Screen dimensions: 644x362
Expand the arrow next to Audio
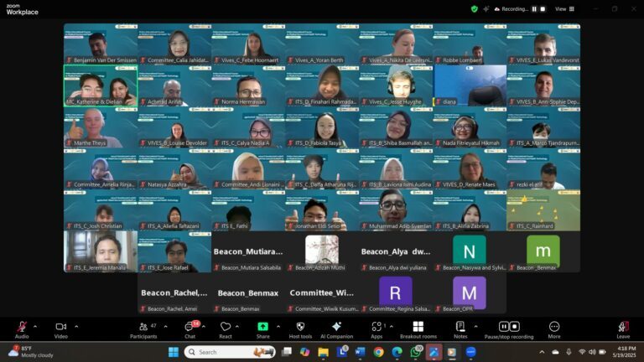tap(37, 326)
